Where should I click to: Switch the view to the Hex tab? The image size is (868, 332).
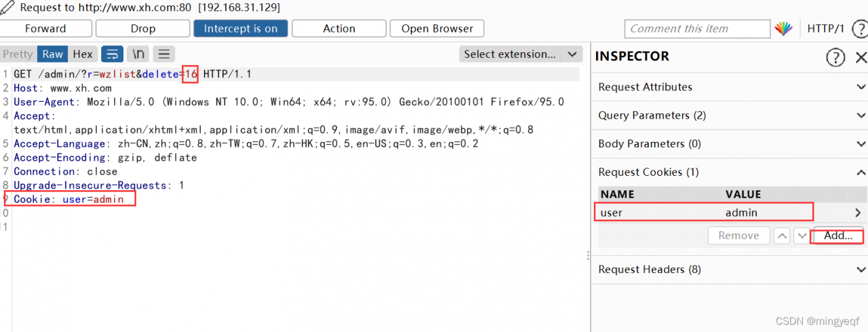[x=83, y=54]
